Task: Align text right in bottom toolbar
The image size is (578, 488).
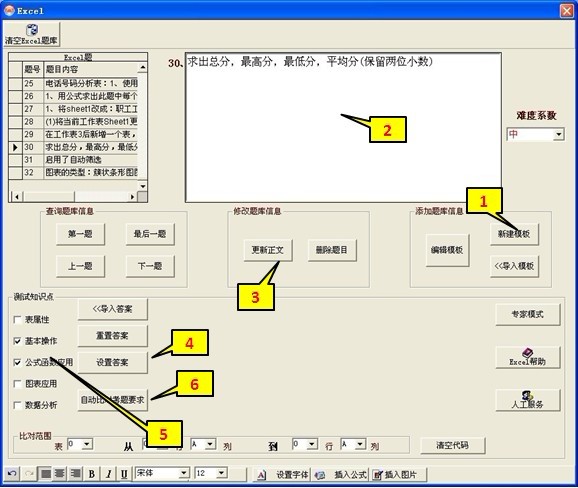Action: point(75,473)
